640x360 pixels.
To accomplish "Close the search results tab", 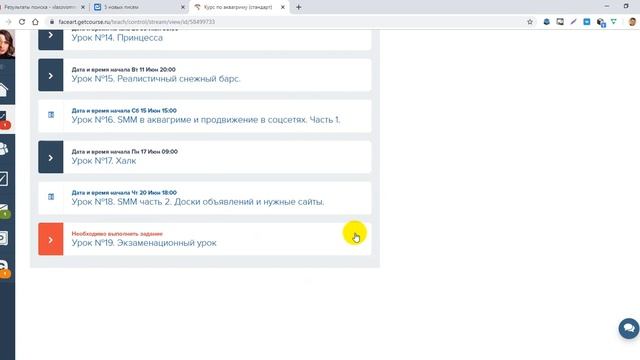I will tap(83, 7).
